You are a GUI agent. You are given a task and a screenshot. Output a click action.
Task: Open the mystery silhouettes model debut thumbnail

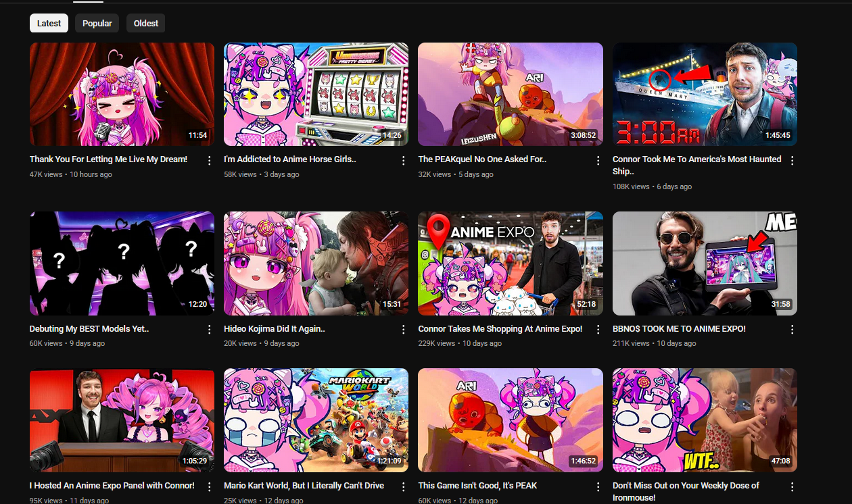pyautogui.click(x=122, y=263)
